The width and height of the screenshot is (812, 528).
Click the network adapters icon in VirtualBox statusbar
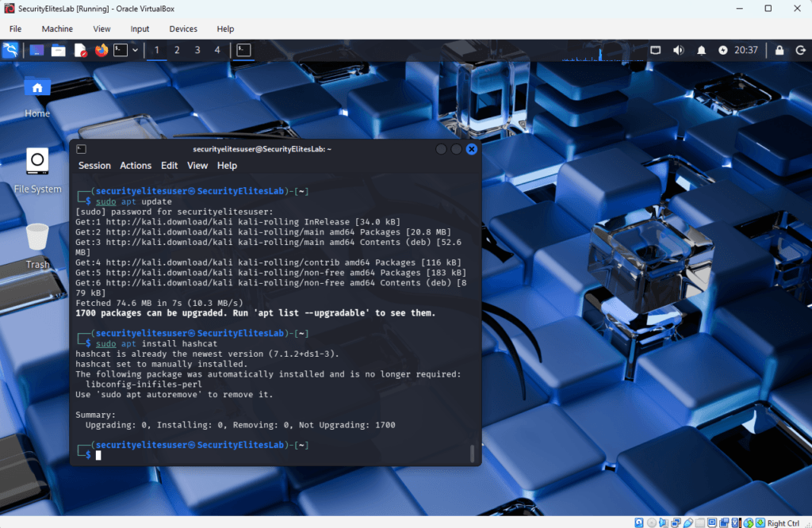tap(676, 522)
